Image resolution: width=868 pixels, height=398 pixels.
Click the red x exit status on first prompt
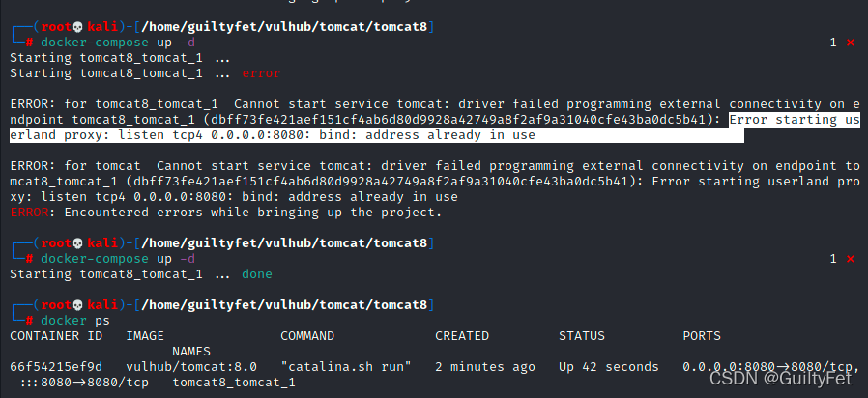tap(851, 43)
